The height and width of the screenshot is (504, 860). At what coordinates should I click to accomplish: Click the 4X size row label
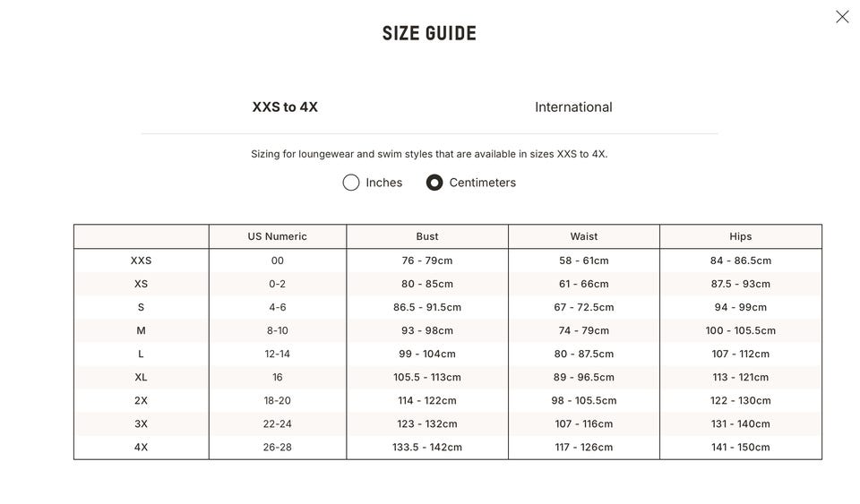142,448
